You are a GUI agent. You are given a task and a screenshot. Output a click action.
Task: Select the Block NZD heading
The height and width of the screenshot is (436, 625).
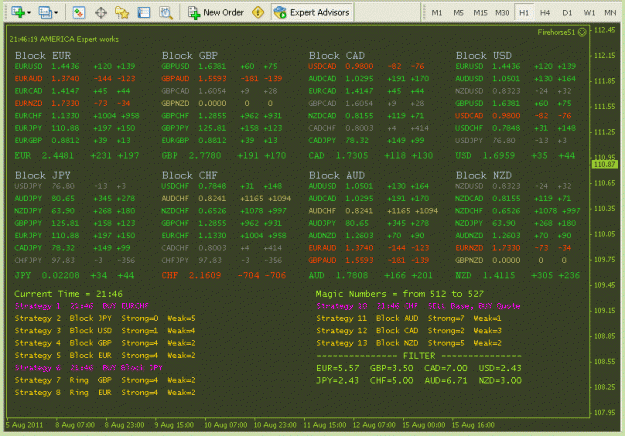click(x=483, y=175)
